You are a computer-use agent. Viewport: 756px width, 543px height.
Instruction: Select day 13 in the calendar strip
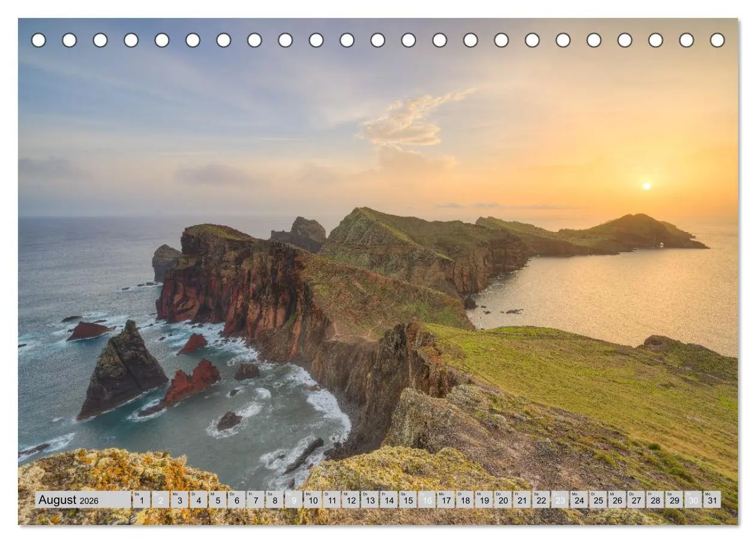click(370, 500)
